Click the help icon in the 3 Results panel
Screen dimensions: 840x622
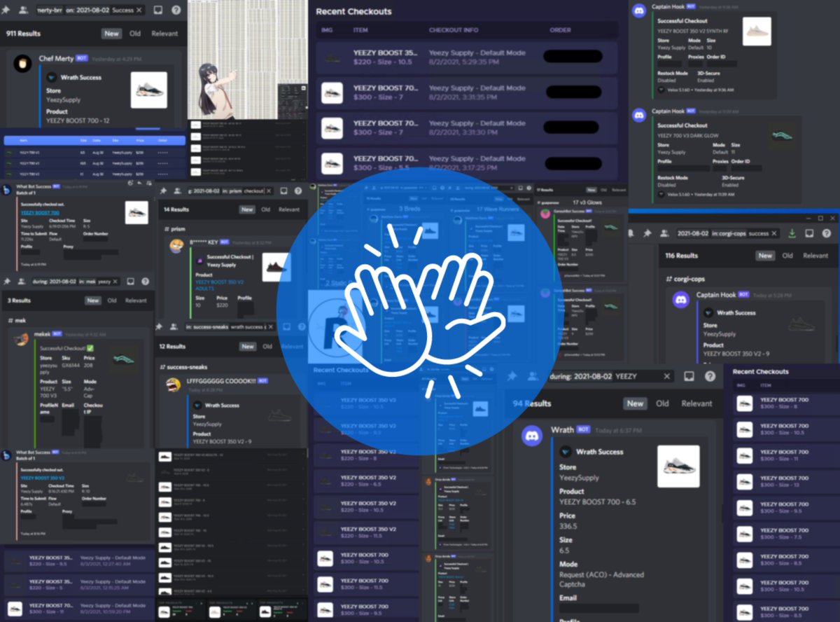point(145,281)
